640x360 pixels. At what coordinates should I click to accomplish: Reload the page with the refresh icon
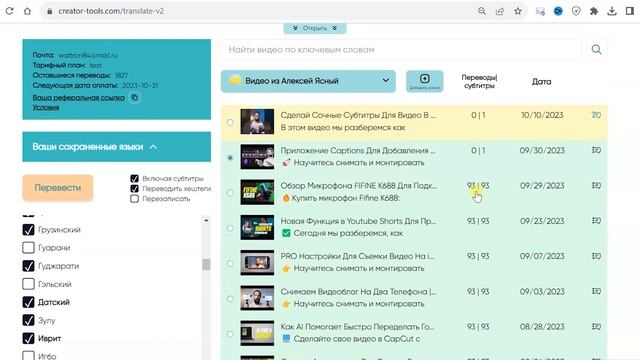coord(9,11)
